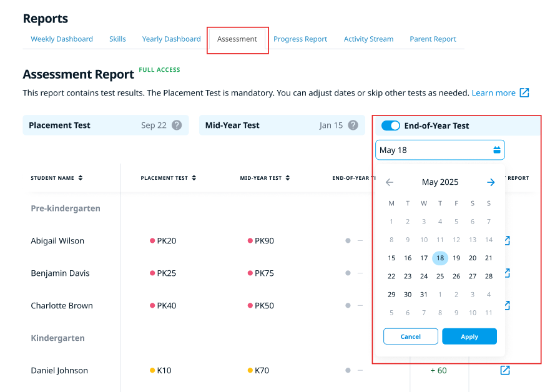The height and width of the screenshot is (392, 555).
Task: Sort by Placement Test column arrows
Action: 194,178
